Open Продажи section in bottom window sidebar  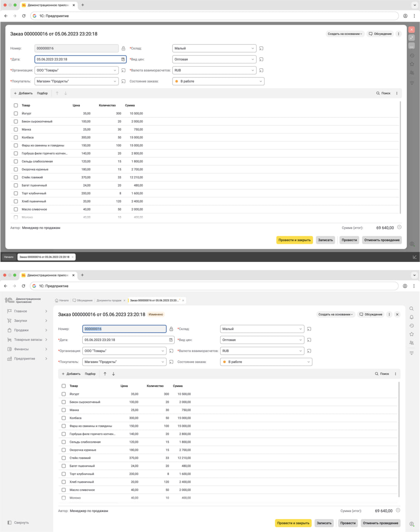click(27, 330)
